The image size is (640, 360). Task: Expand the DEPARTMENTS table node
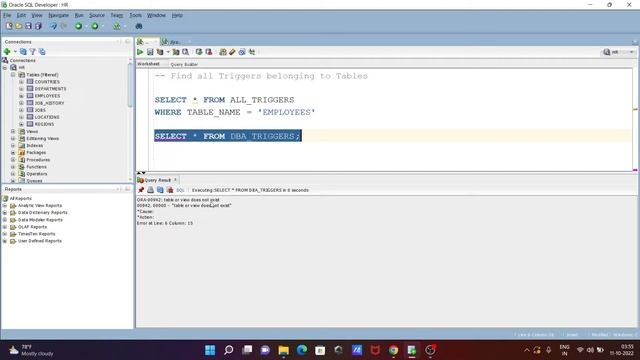tap(21, 89)
